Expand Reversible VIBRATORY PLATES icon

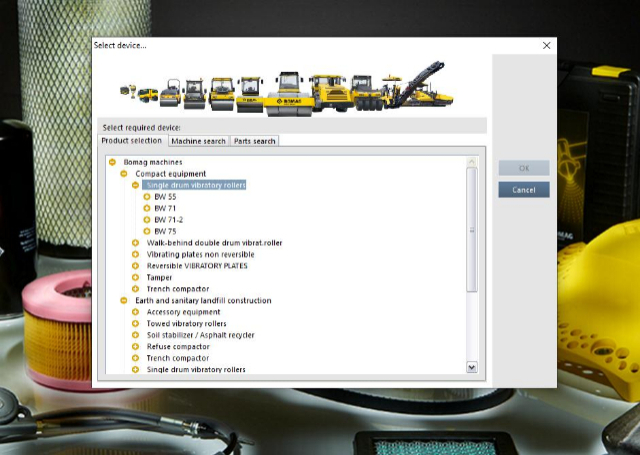tap(135, 266)
